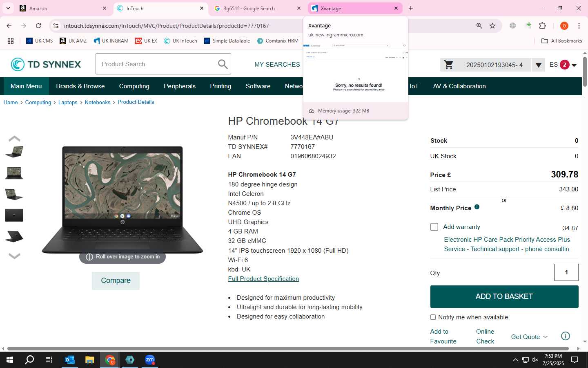
Task: Switch to the Amazon browser tab
Action: (x=63, y=8)
